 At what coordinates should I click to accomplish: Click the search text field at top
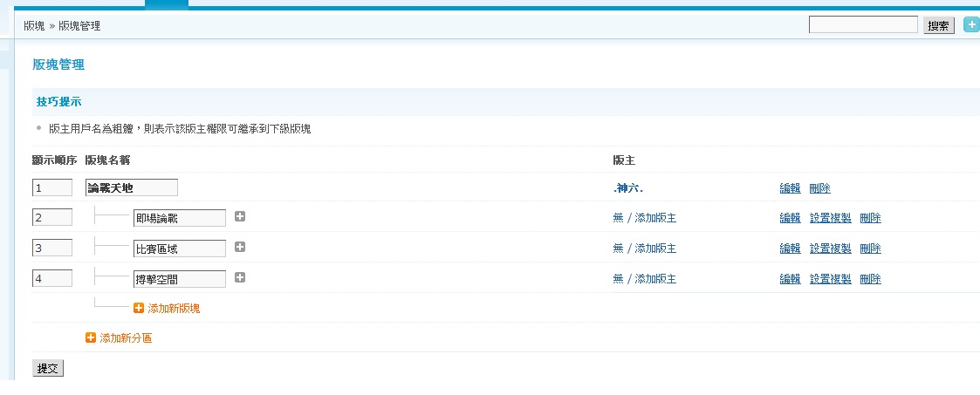point(863,25)
